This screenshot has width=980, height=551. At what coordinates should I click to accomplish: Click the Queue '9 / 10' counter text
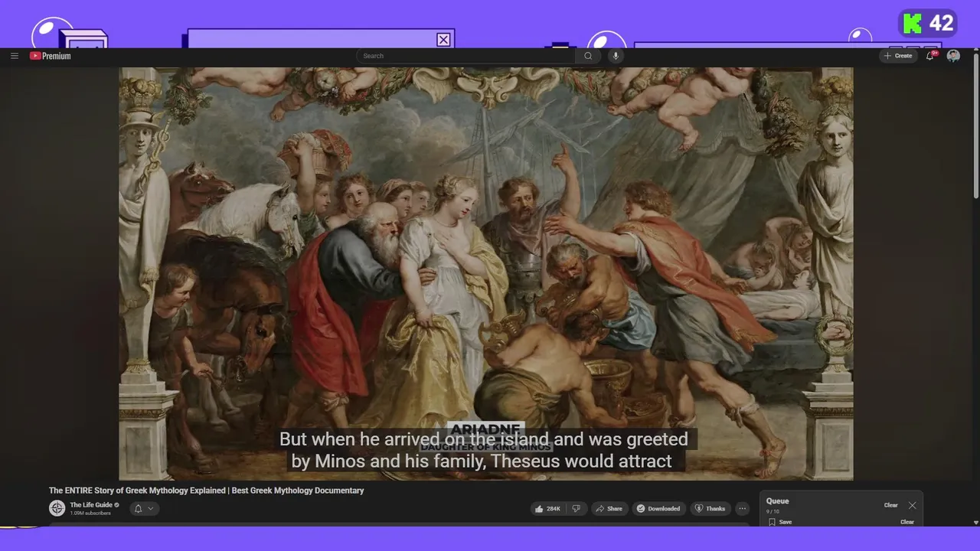pyautogui.click(x=773, y=511)
